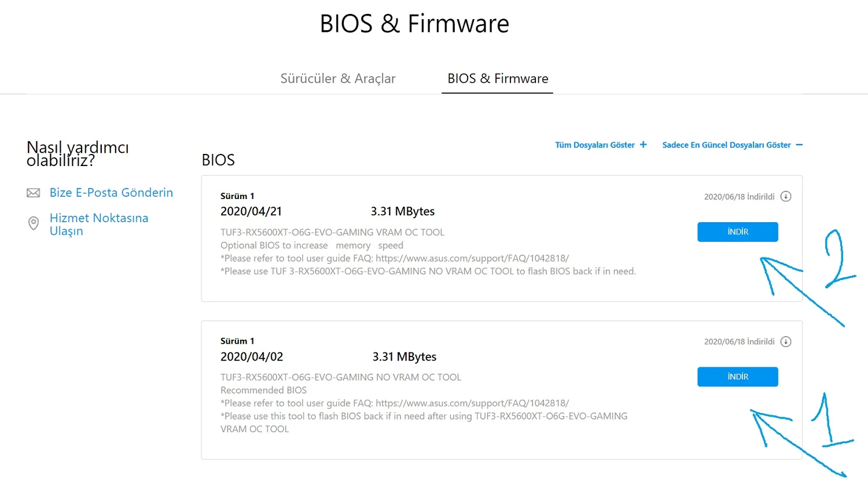Click the plus icon next to Tüm Dosyaları Göster
868x486 pixels.
(x=643, y=145)
